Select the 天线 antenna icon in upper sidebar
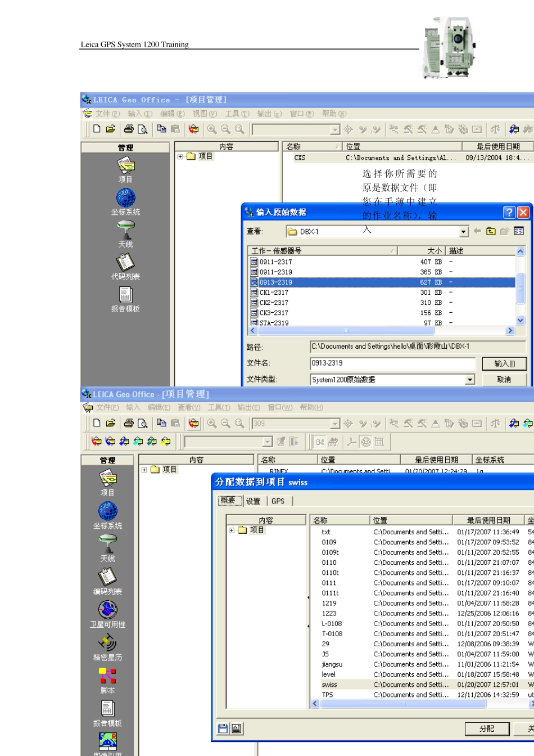This screenshot has height=756, width=534. click(125, 230)
